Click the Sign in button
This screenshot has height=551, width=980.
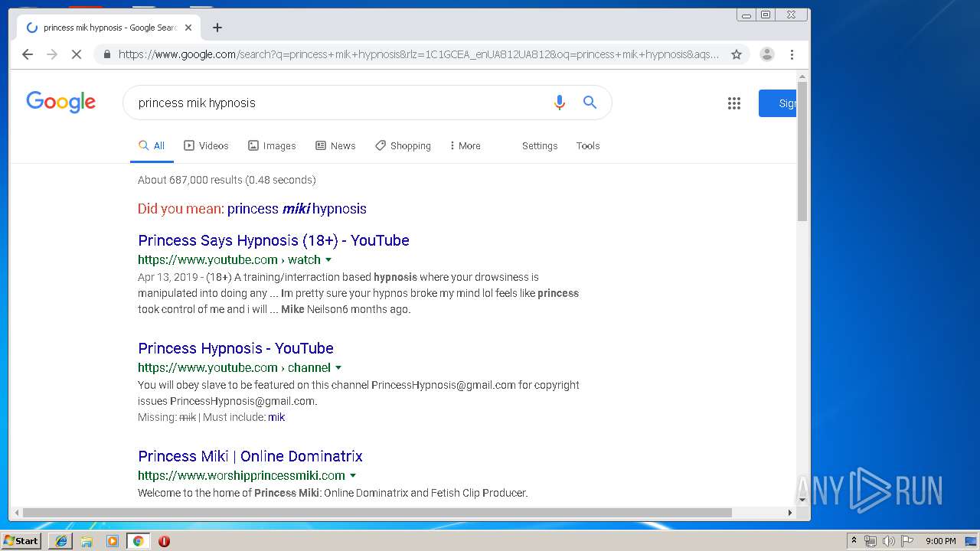(x=778, y=103)
